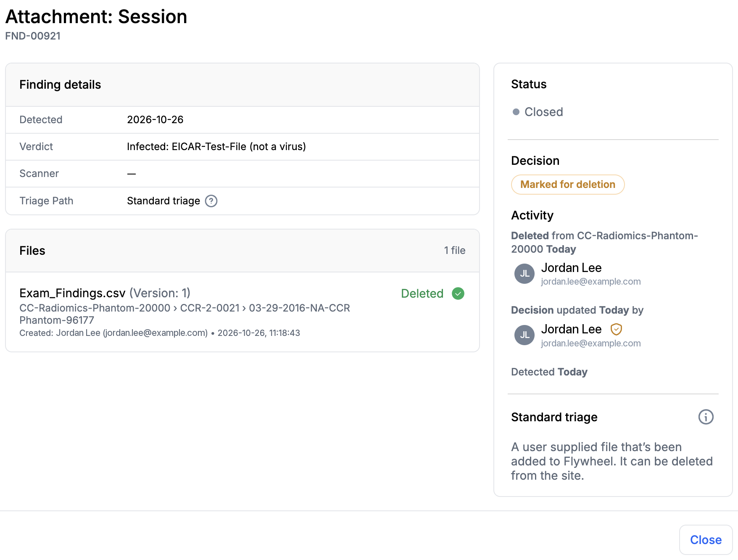Image resolution: width=738 pixels, height=560 pixels.
Task: Click the green Deleted status label
Action: coord(422,293)
